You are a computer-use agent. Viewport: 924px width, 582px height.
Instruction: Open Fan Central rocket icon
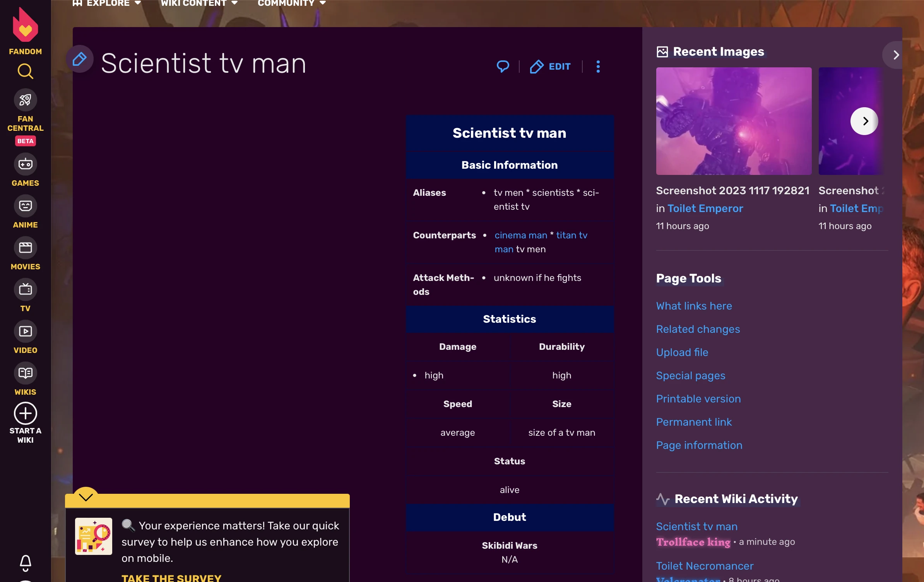pos(25,100)
